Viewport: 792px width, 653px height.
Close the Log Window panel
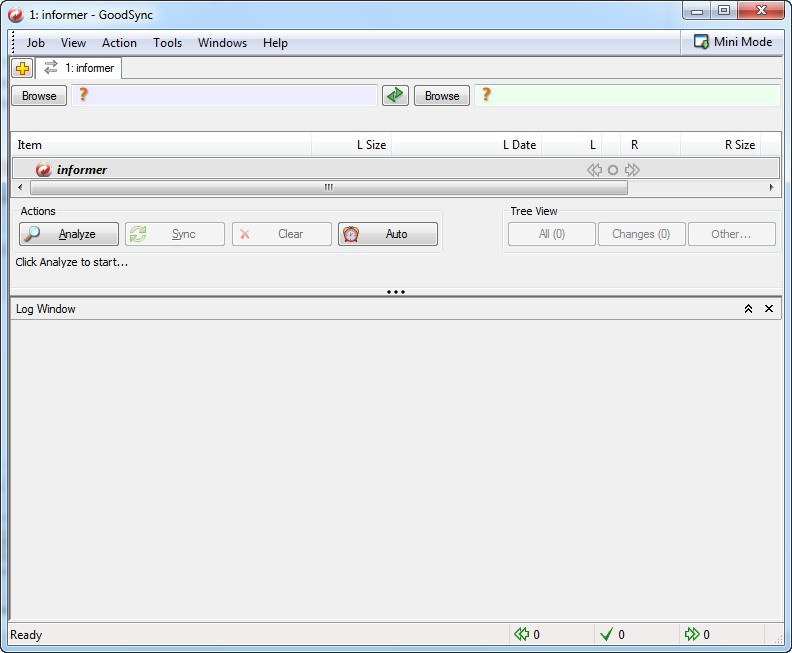click(x=769, y=309)
